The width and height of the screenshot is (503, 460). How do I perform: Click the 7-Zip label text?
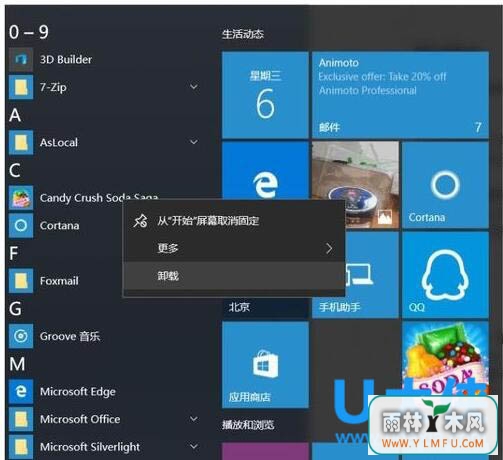pyautogui.click(x=53, y=87)
